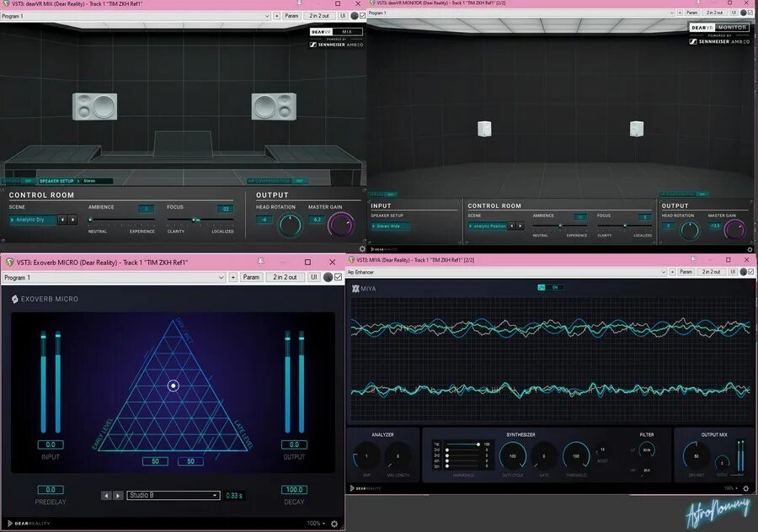Select the left speaker in dearVR MONITOR room
Screen dimensions: 758x532
tap(484, 129)
